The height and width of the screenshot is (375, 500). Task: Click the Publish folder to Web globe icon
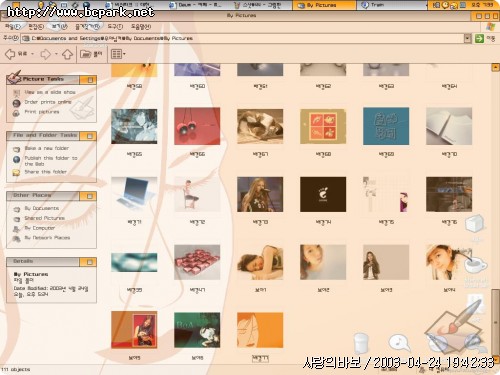(x=16, y=159)
